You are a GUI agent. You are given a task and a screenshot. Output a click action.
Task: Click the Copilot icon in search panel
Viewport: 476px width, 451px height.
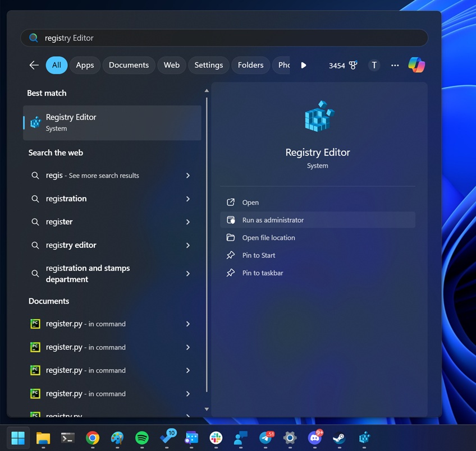coord(416,65)
